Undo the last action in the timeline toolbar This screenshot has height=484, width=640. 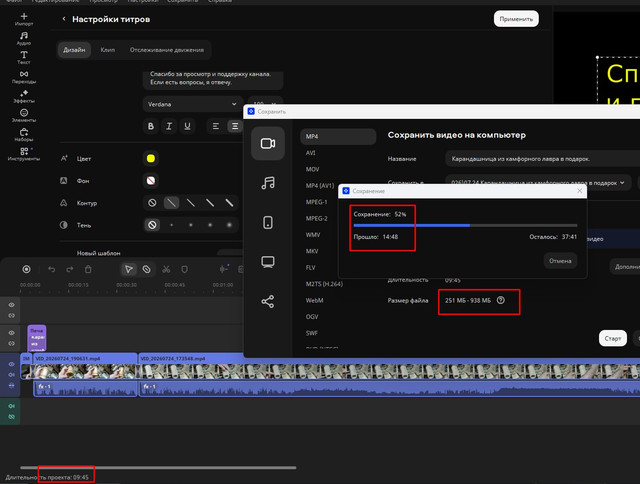pyautogui.click(x=51, y=269)
